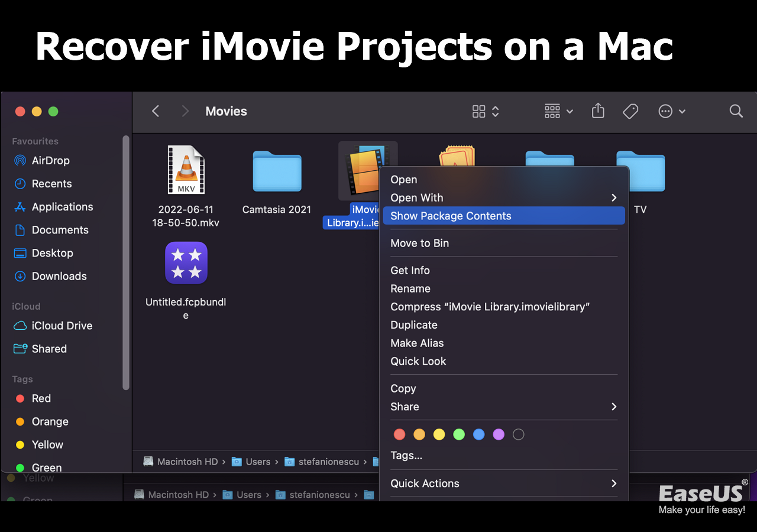This screenshot has height=532, width=757.
Task: Open the grouping options chevron in the toolbar
Action: pyautogui.click(x=570, y=111)
